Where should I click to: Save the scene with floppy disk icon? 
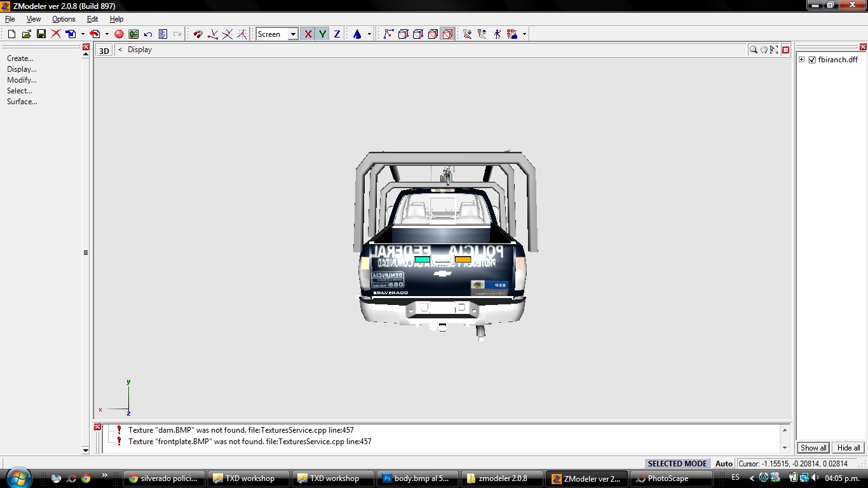41,34
